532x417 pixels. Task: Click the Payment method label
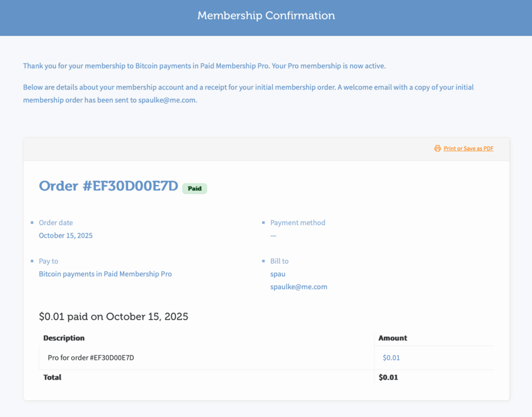[x=298, y=223]
